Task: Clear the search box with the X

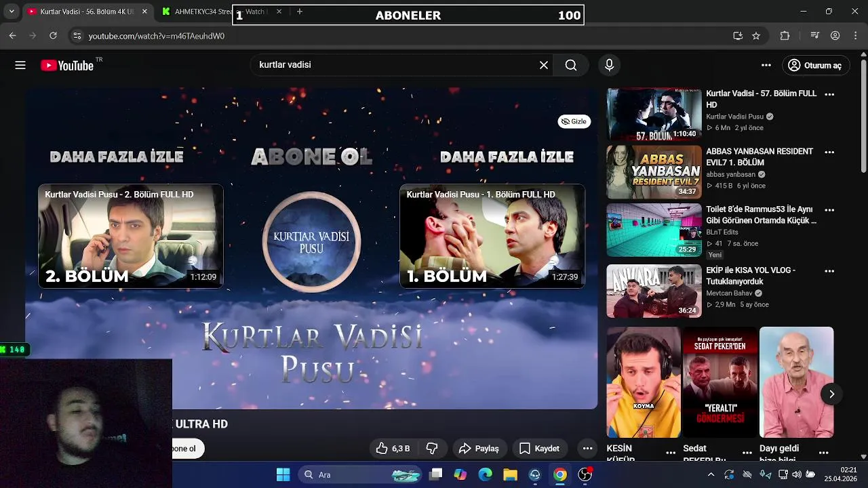Action: [544, 65]
